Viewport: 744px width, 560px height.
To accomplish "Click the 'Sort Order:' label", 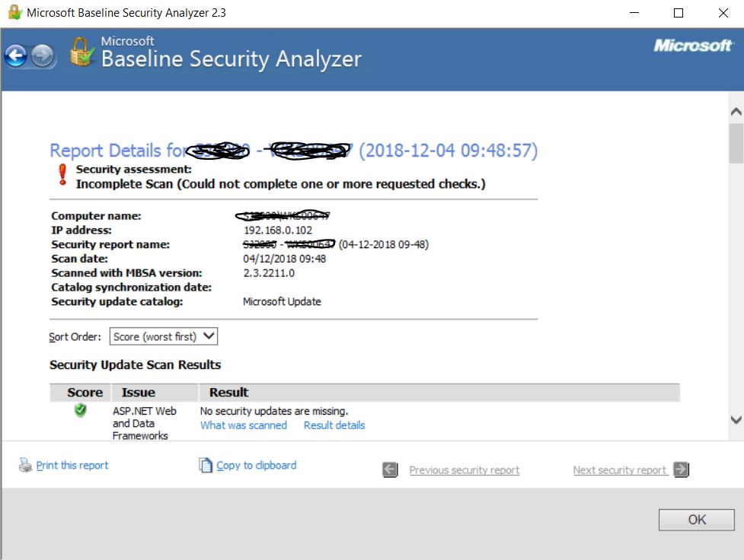I will pos(75,336).
